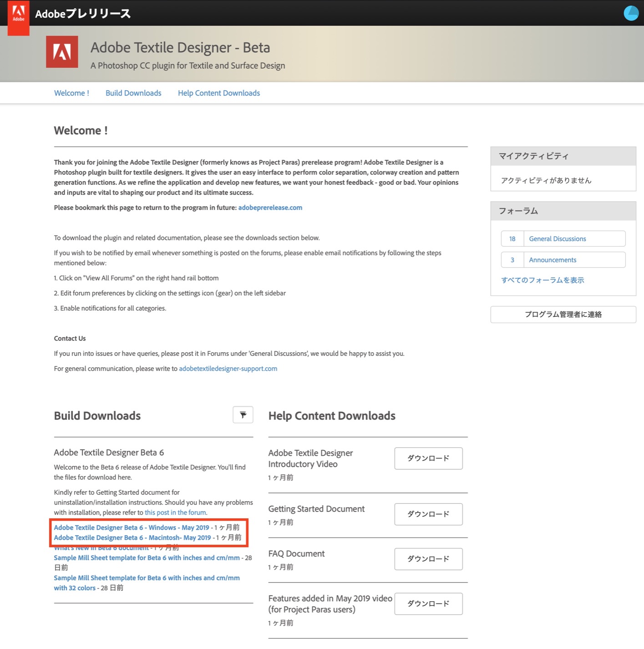The height and width of the screenshot is (649, 644).
Task: Click the 18 count beside General Discussions
Action: click(x=512, y=239)
